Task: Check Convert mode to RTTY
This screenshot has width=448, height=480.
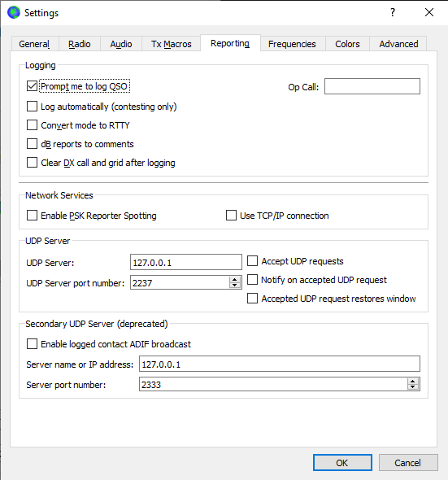Action: click(x=33, y=125)
